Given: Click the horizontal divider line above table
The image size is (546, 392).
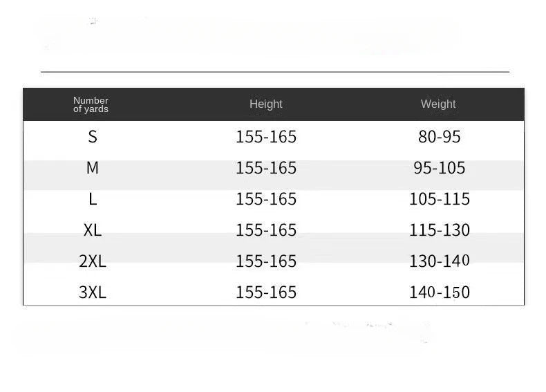Looking at the screenshot, I should click(275, 72).
